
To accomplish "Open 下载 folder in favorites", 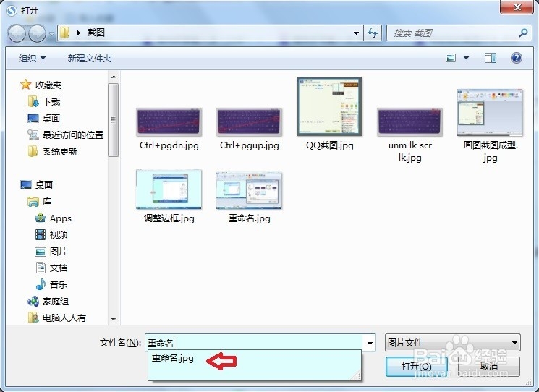I will pyautogui.click(x=45, y=101).
